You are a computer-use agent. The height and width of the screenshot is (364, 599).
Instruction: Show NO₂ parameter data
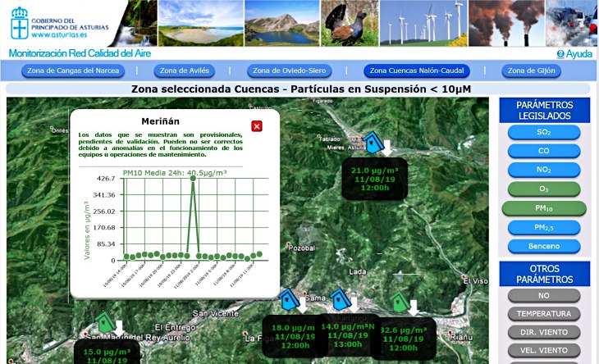(544, 170)
